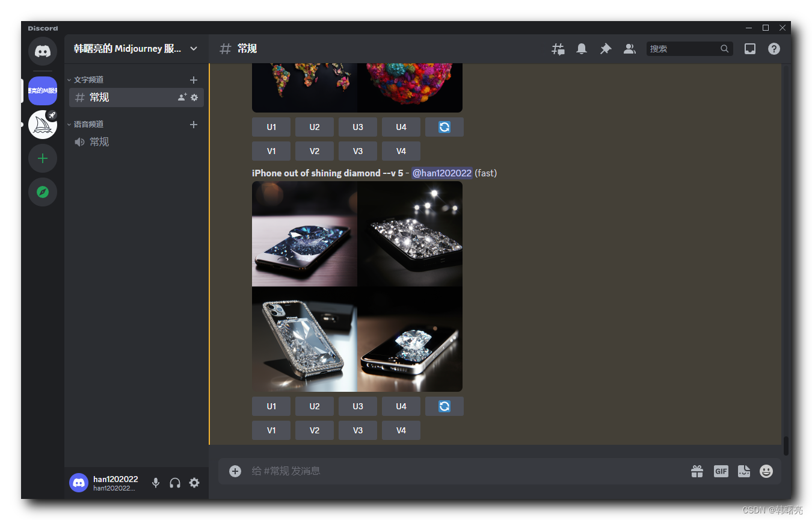This screenshot has width=812, height=520.
Task: Deafen with the headphones icon
Action: point(175,483)
